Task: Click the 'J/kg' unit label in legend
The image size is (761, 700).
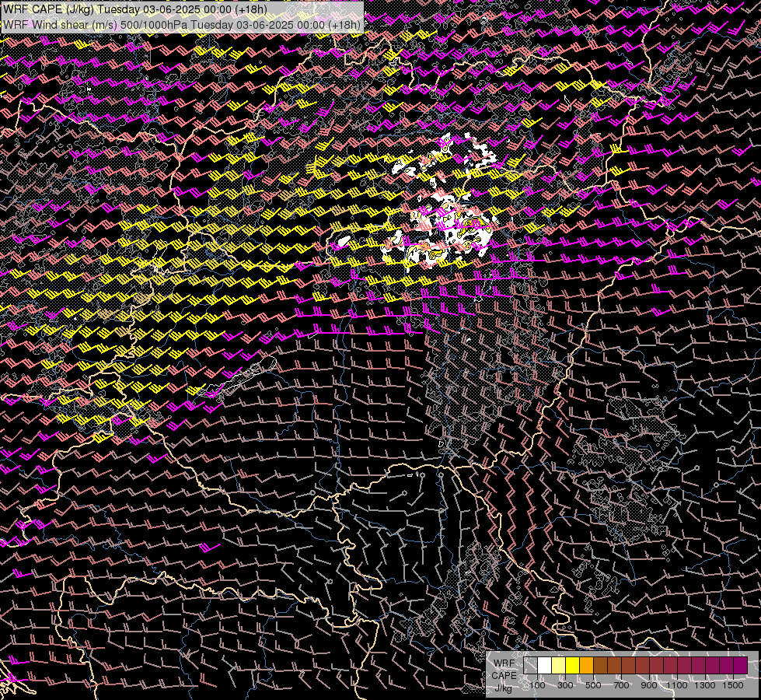Action: pyautogui.click(x=503, y=688)
